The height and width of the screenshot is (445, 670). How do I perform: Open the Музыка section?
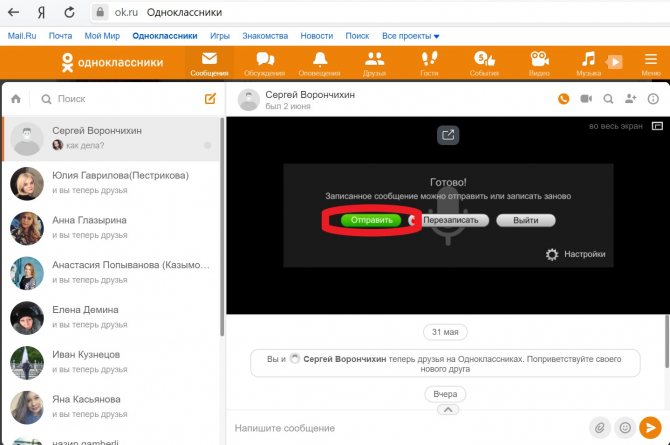(588, 63)
